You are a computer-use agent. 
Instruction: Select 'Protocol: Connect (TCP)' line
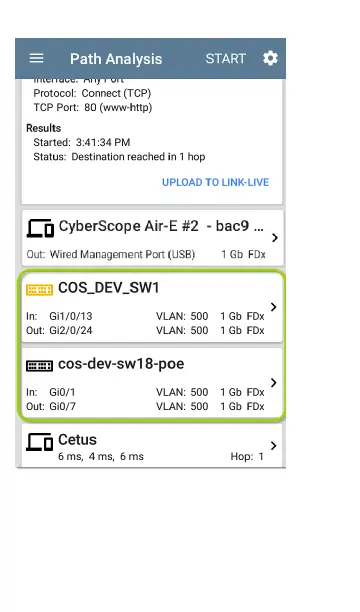coord(92,93)
